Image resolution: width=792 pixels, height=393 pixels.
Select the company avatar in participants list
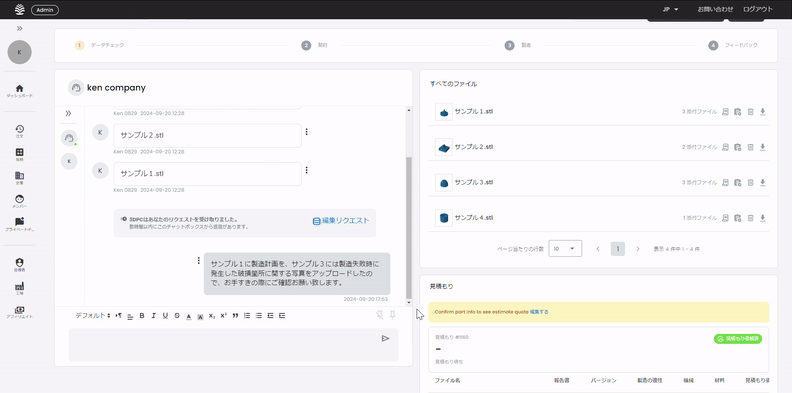pos(69,138)
